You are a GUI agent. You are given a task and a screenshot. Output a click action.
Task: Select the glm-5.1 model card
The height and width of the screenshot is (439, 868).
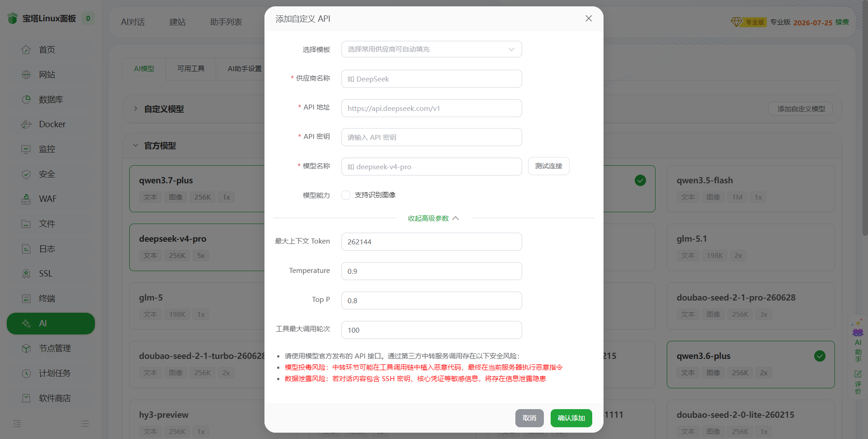point(750,247)
